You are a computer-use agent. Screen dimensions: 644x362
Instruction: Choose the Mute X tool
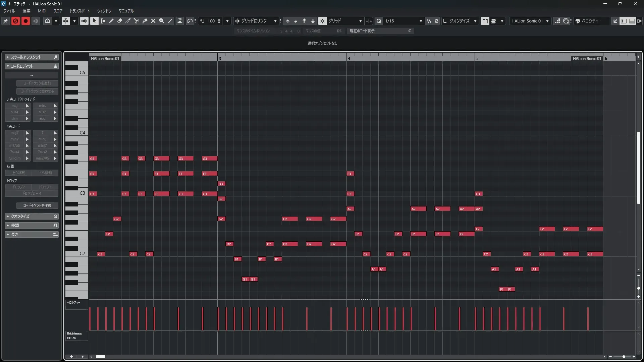[153, 21]
